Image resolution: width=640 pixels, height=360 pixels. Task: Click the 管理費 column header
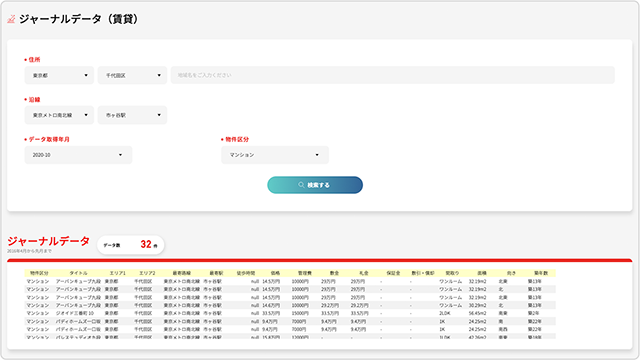pos(304,273)
